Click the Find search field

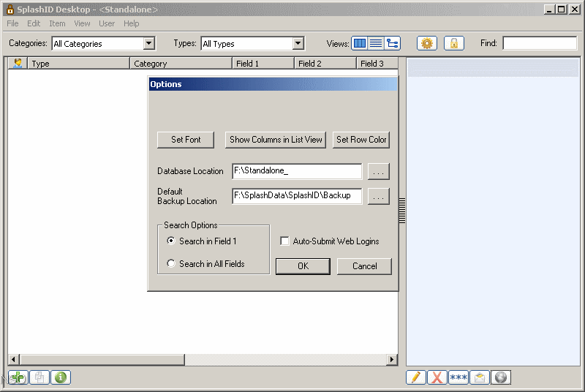pyautogui.click(x=540, y=43)
